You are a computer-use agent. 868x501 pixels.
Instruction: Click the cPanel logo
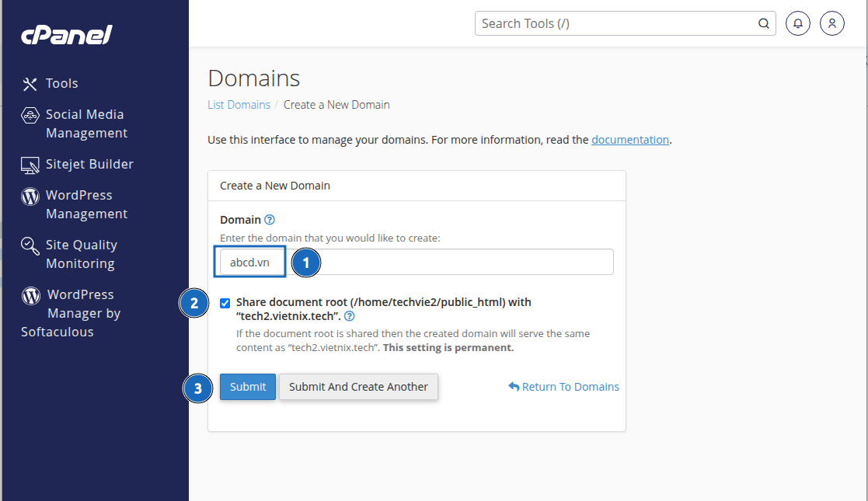66,35
